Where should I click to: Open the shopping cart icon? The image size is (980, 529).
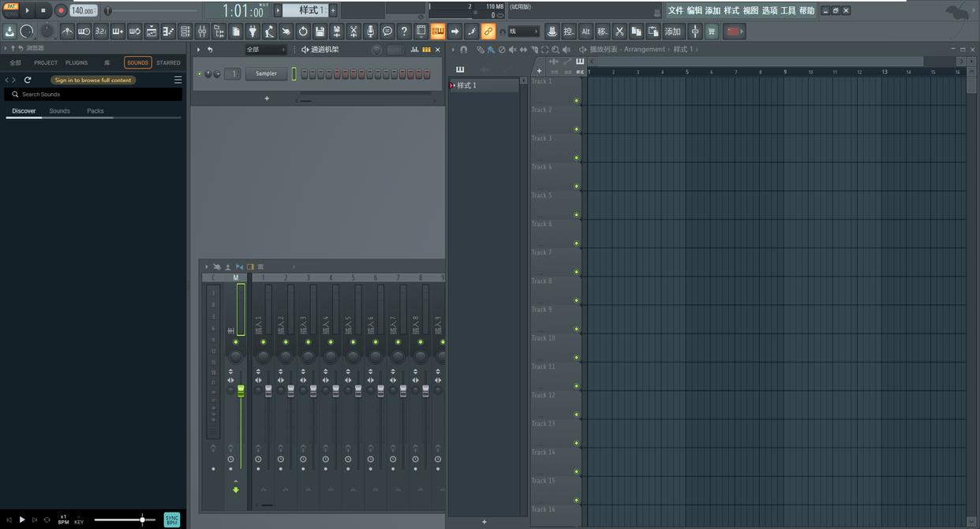tap(711, 32)
